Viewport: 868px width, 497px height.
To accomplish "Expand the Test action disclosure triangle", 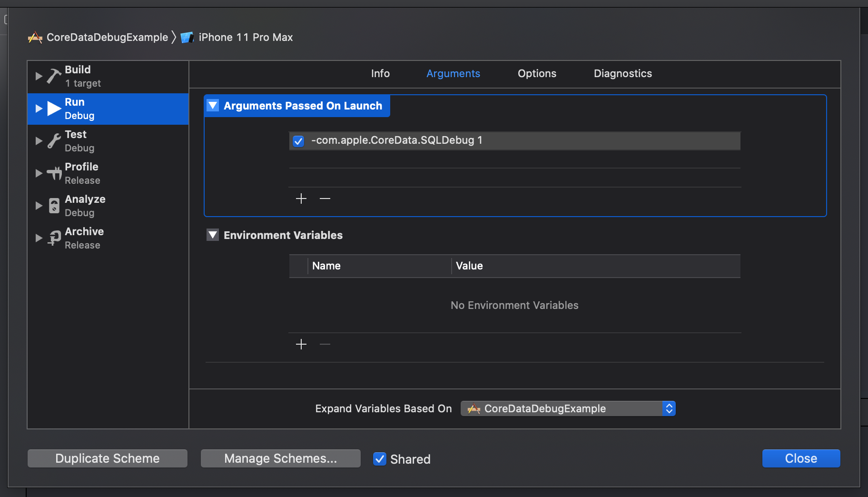I will (39, 141).
